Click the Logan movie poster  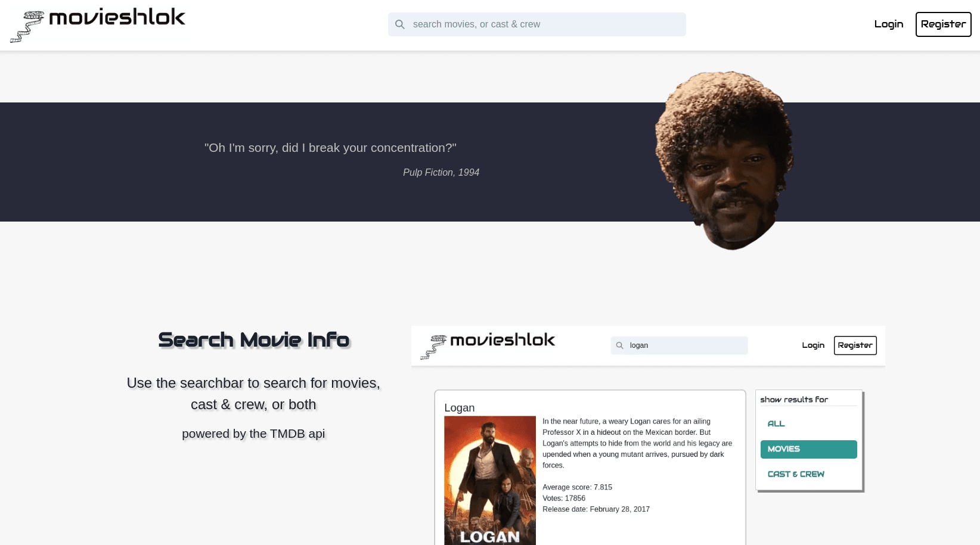pos(490,480)
